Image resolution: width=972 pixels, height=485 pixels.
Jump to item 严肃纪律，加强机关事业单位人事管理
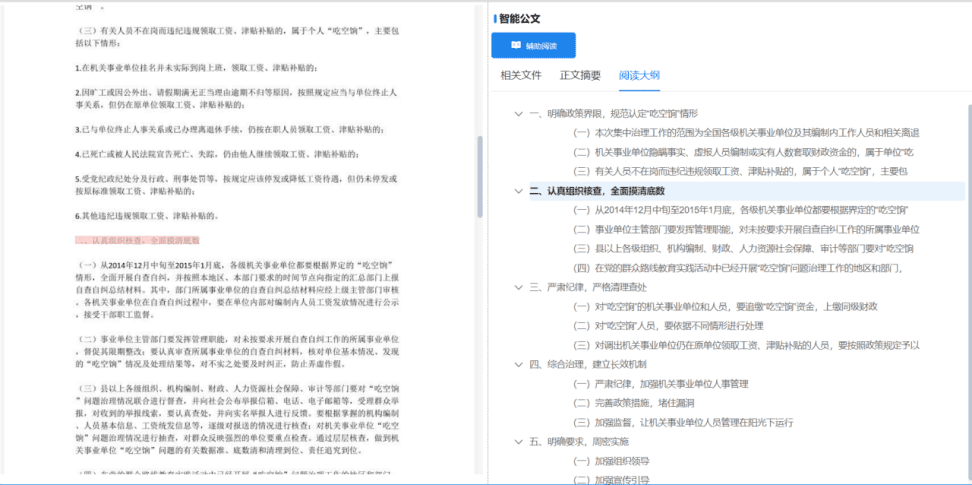coord(661,384)
